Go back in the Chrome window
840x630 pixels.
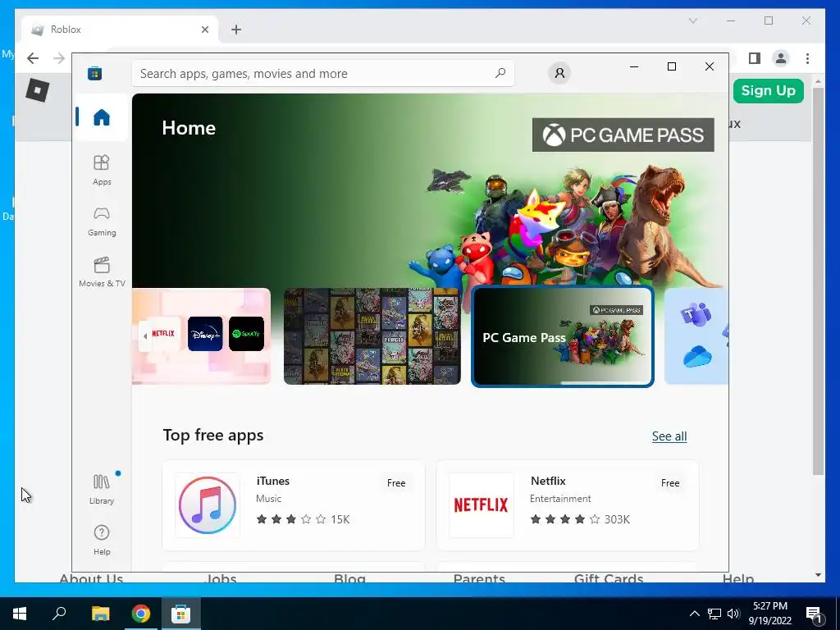[x=33, y=58]
